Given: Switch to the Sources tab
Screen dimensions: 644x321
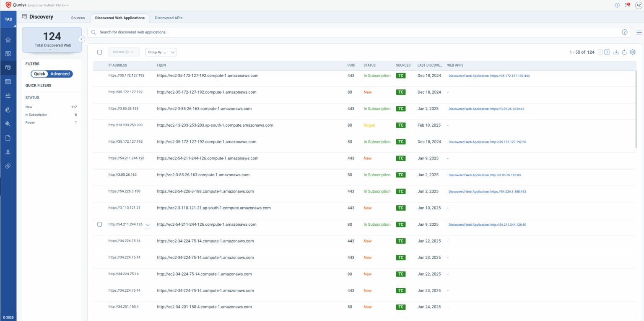Looking at the screenshot, I should [x=78, y=18].
